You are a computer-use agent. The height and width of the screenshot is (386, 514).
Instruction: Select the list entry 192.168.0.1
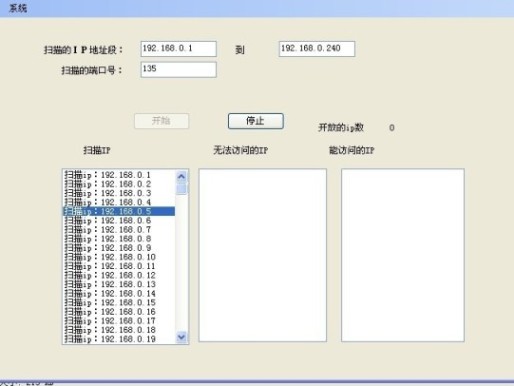pos(119,175)
